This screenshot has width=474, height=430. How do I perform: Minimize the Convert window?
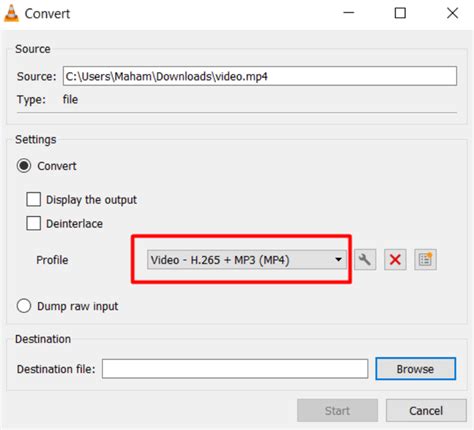349,13
